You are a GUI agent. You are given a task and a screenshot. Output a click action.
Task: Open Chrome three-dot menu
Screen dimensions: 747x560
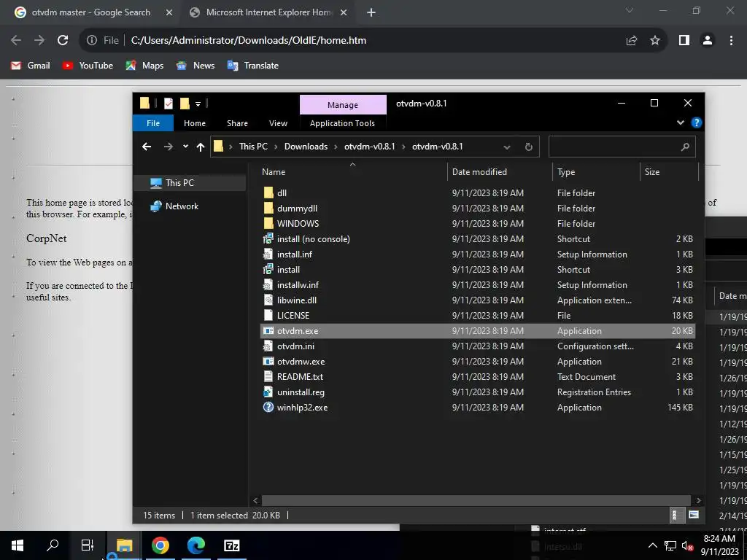coord(731,41)
